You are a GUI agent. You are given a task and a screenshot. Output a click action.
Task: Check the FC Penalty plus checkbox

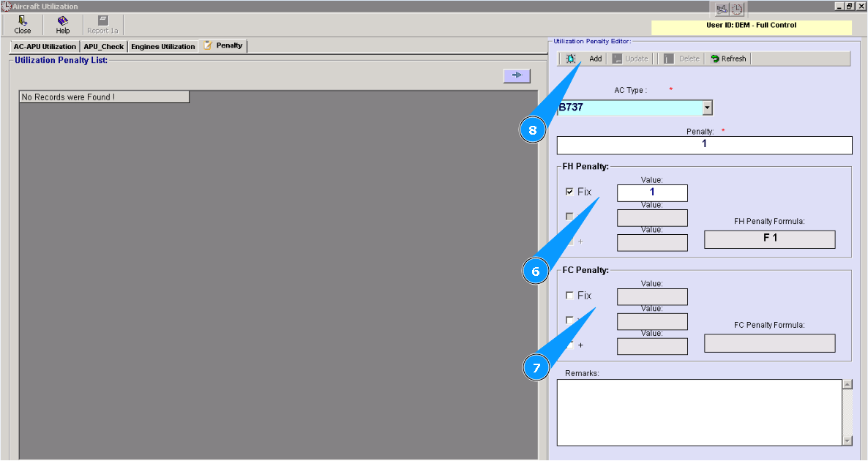click(x=570, y=345)
